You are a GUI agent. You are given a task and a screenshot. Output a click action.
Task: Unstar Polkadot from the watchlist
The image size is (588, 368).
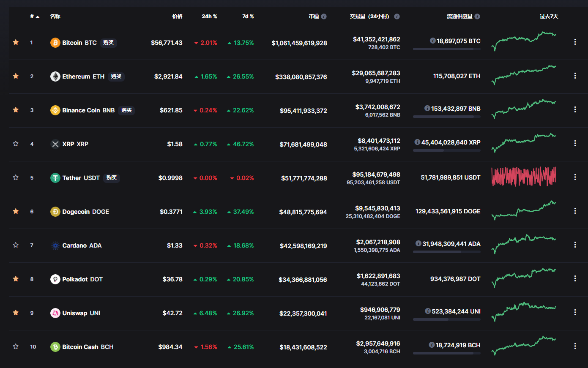coord(16,279)
